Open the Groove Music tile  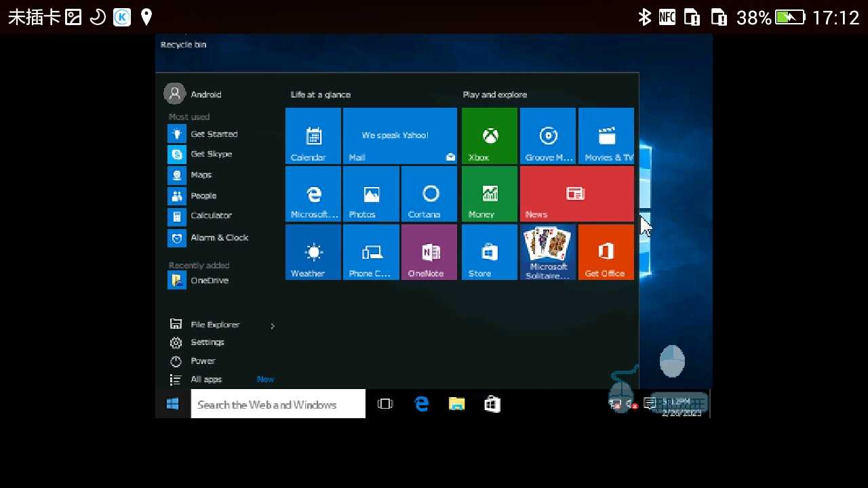click(548, 136)
